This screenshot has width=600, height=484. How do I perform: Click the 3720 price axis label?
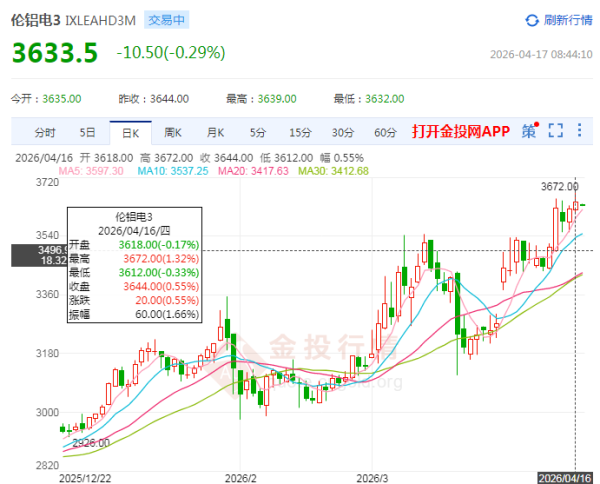coord(47,183)
